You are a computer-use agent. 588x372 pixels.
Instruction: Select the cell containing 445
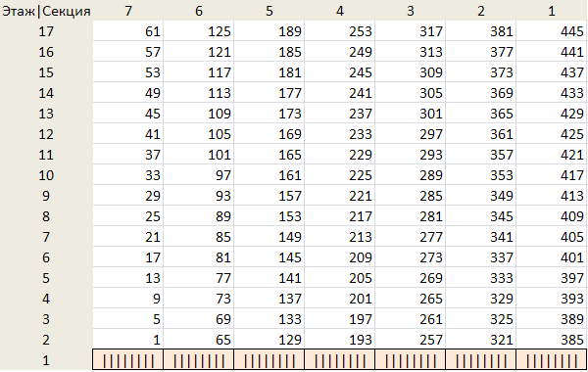tap(551, 31)
